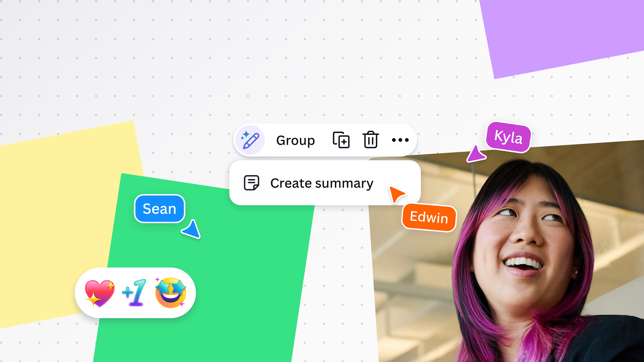644x362 pixels.
Task: Click the Group button
Action: pos(295,140)
